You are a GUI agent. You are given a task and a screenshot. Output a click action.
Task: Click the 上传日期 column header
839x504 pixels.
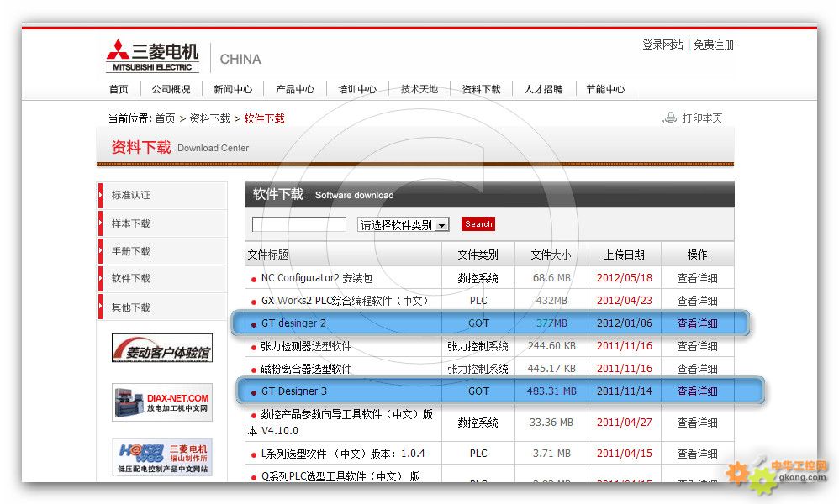pyautogui.click(x=625, y=255)
